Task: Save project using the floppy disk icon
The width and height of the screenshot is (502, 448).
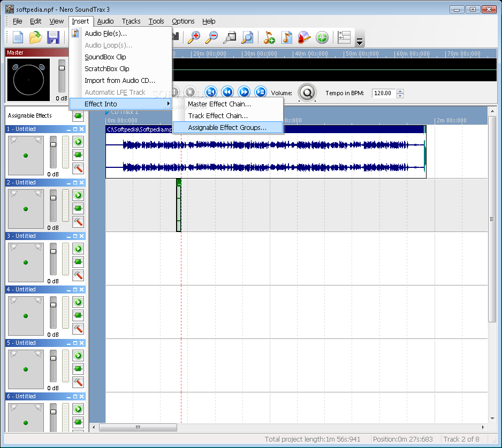Action: (53, 37)
